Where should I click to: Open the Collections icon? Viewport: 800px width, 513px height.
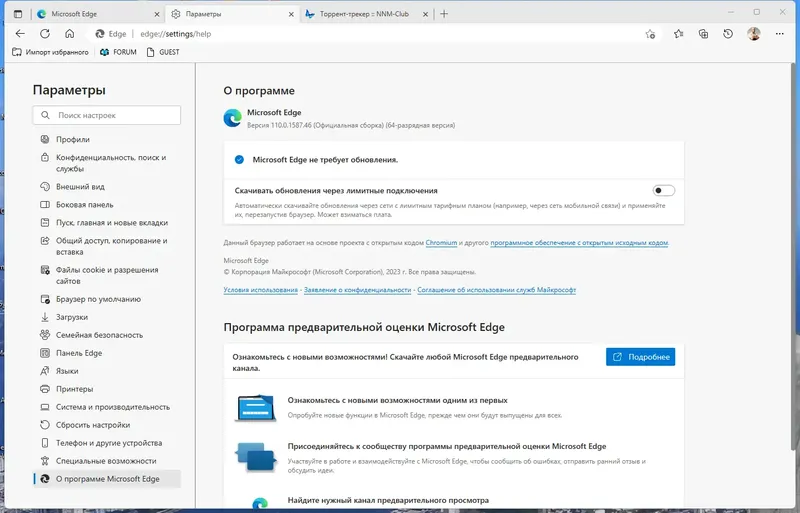pos(703,34)
